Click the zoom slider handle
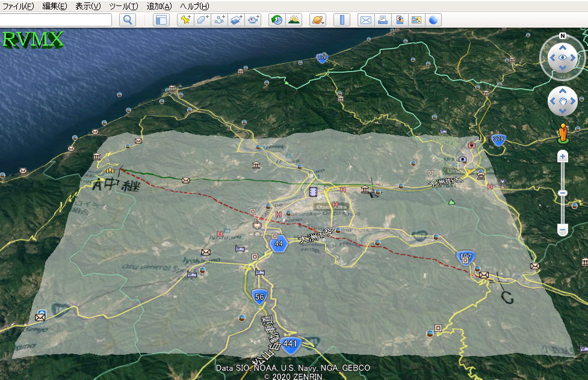Viewport: 588px width, 380px height. pyautogui.click(x=563, y=193)
